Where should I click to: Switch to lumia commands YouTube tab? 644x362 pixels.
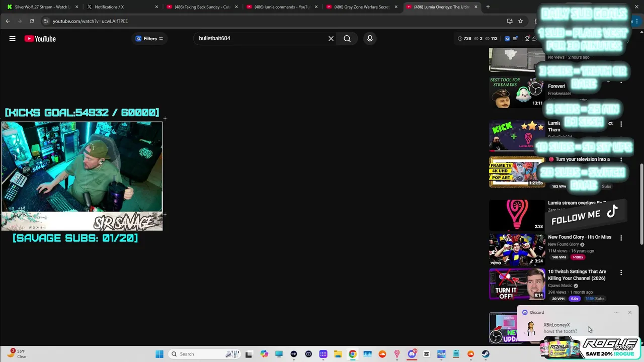pyautogui.click(x=282, y=7)
